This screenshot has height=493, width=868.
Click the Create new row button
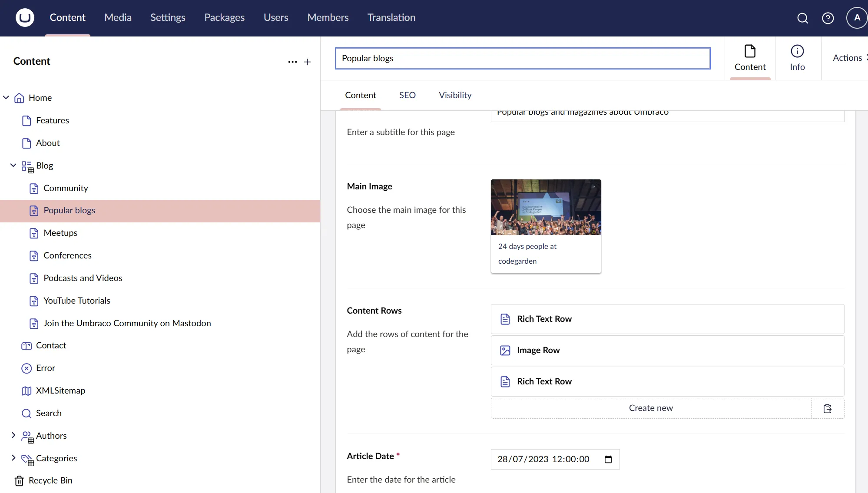(x=650, y=408)
